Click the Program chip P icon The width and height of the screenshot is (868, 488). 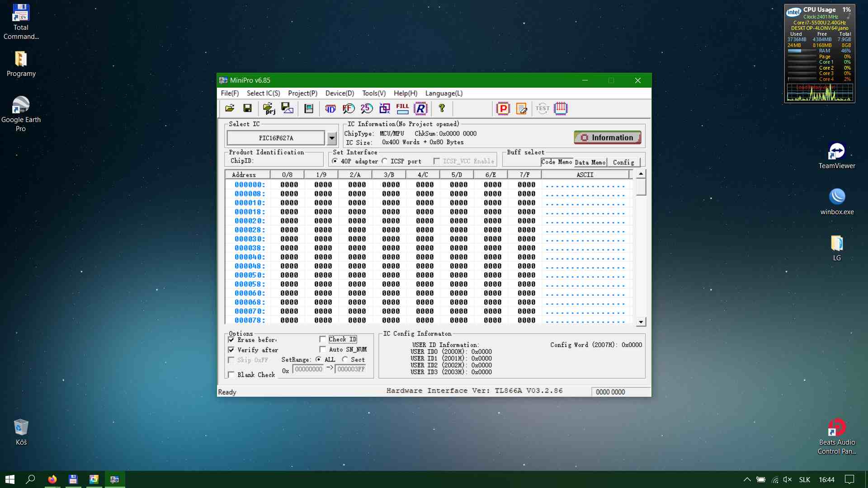(x=503, y=108)
